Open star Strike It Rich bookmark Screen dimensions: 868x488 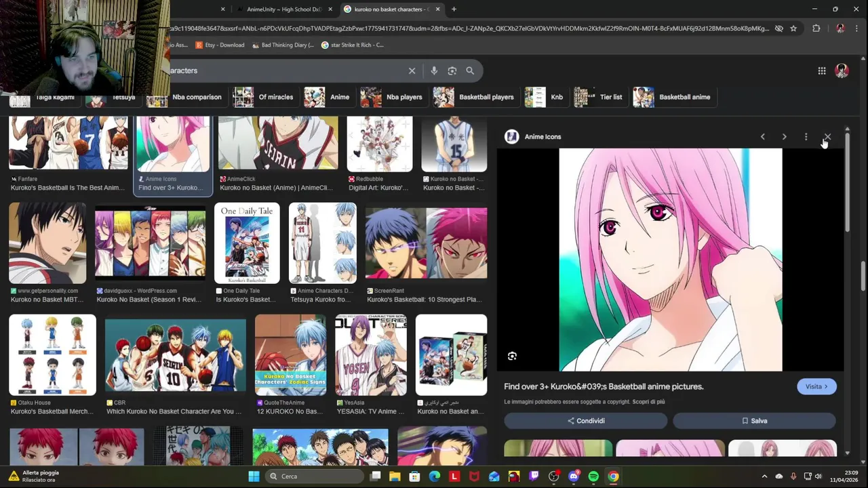353,45
